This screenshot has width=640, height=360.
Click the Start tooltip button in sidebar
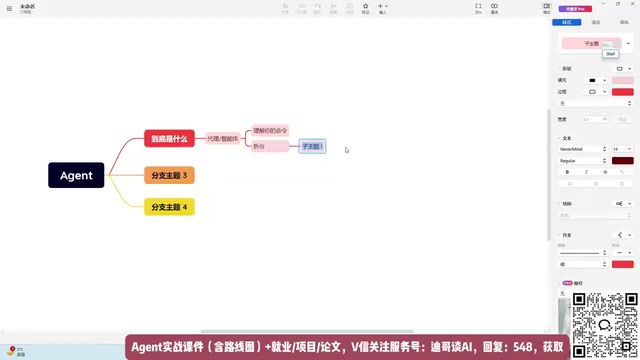click(611, 54)
